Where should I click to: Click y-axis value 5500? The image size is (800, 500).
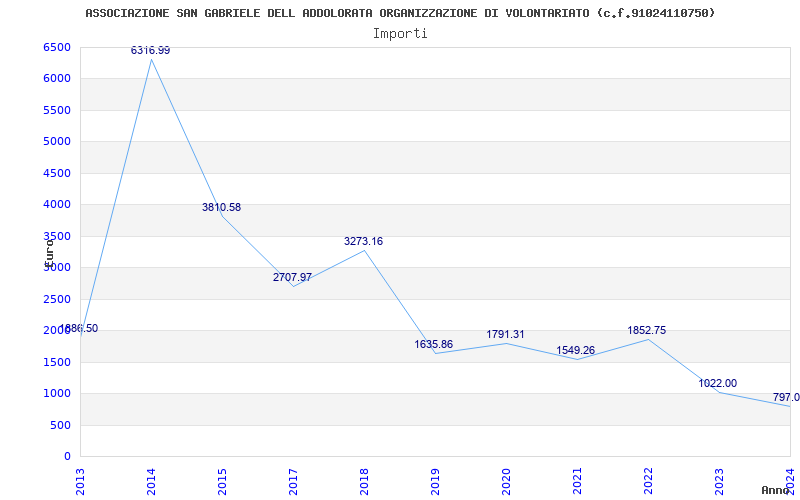click(57, 110)
